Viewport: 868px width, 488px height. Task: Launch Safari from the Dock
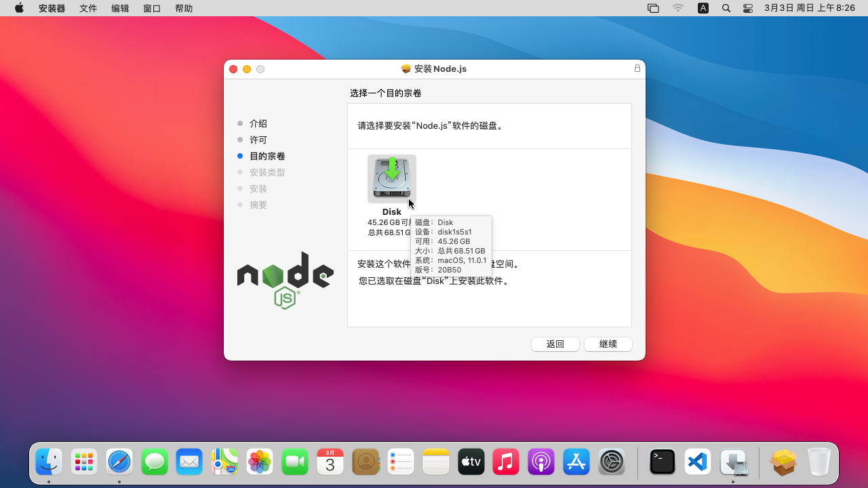(x=119, y=462)
